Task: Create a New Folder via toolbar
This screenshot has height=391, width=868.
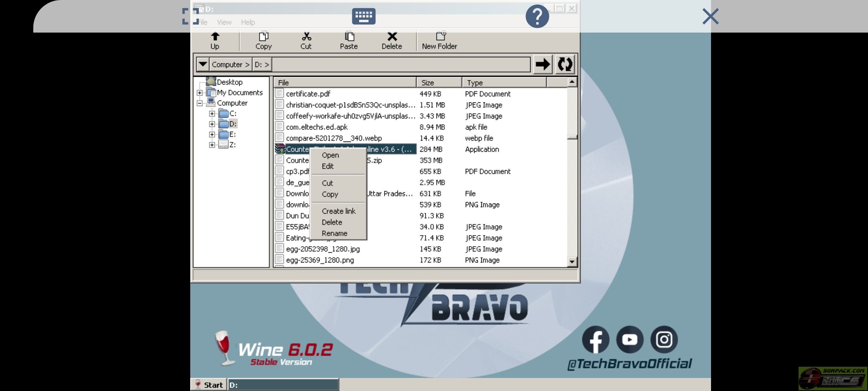Action: 439,40
